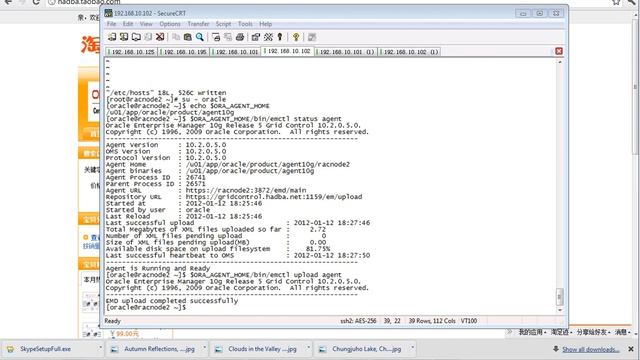
Task: Open the 消息 dropdown in the browser page
Action: [623, 332]
